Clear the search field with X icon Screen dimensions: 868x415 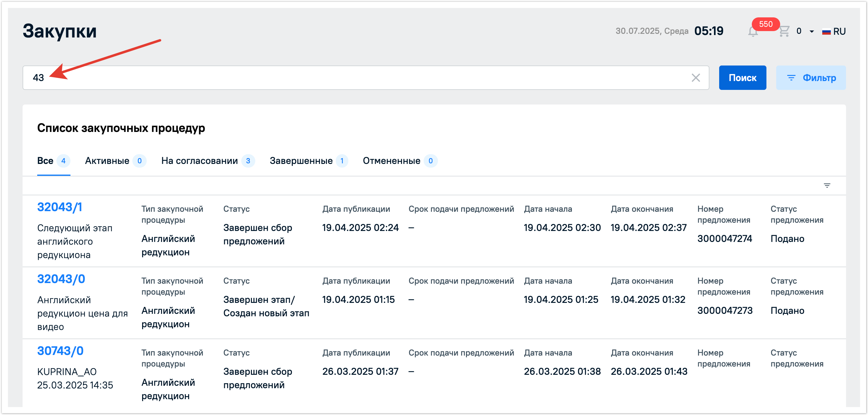click(695, 78)
